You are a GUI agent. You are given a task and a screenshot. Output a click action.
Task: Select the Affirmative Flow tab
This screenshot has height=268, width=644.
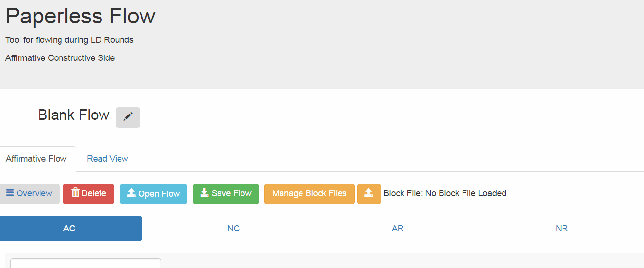click(x=37, y=159)
